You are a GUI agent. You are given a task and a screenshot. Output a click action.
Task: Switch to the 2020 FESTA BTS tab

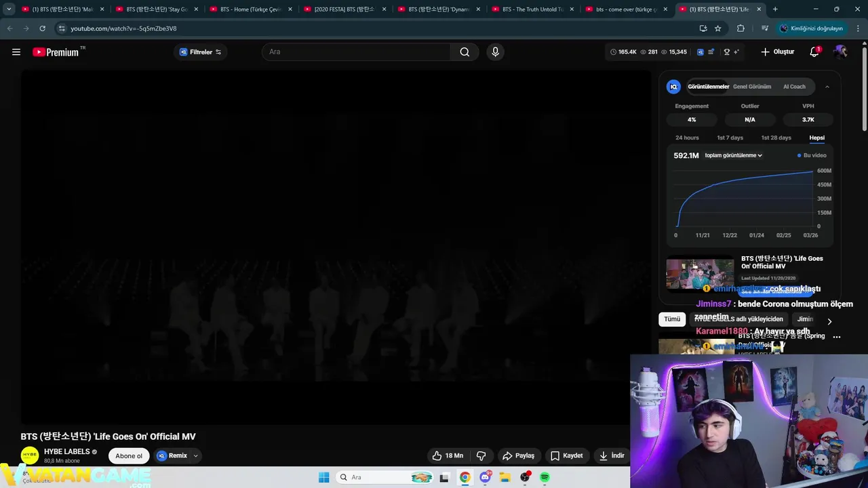point(344,9)
